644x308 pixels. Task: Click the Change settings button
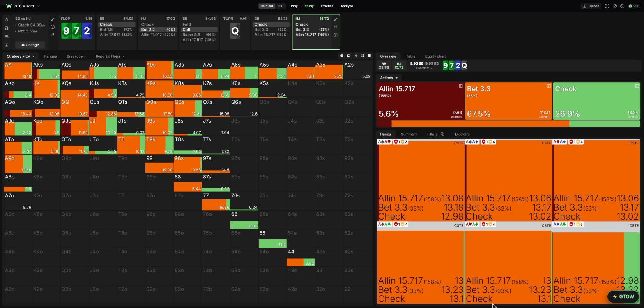tap(30, 45)
